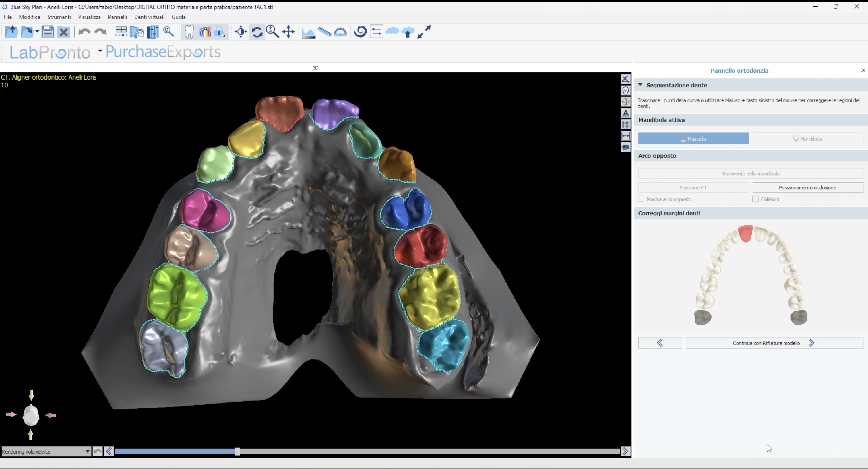
Task: Open the Pannelli menu
Action: 117,17
